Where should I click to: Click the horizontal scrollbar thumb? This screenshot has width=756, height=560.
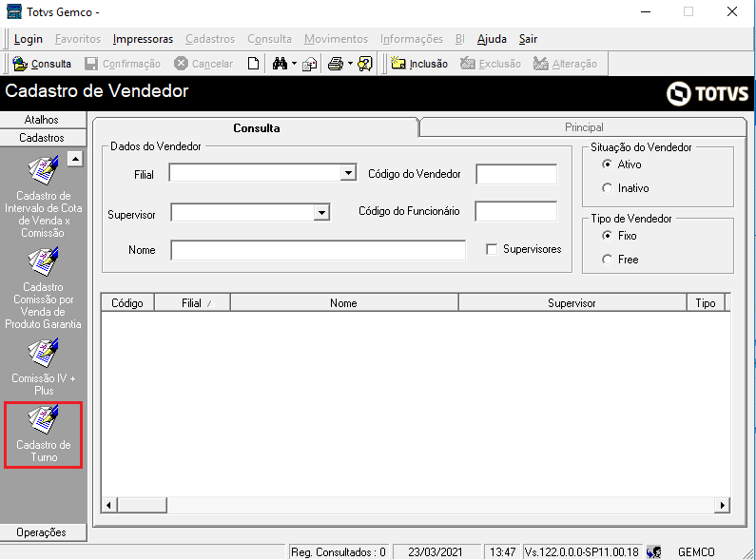[142, 505]
